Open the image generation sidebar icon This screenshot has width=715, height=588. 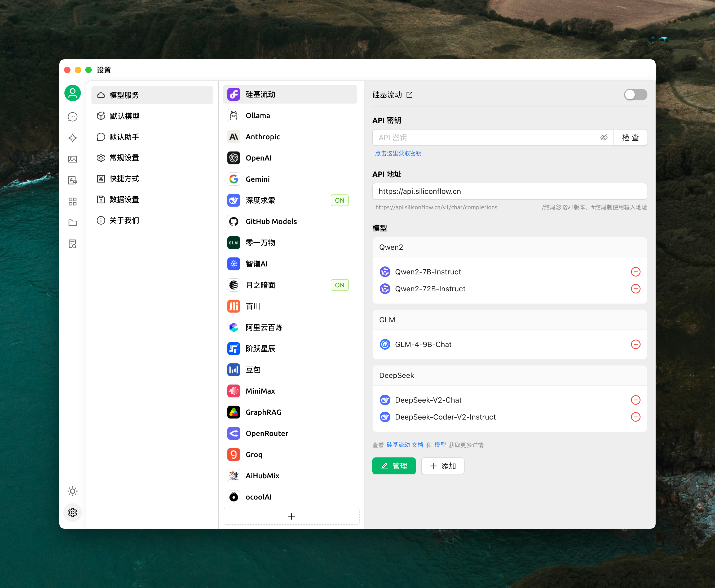tap(73, 159)
